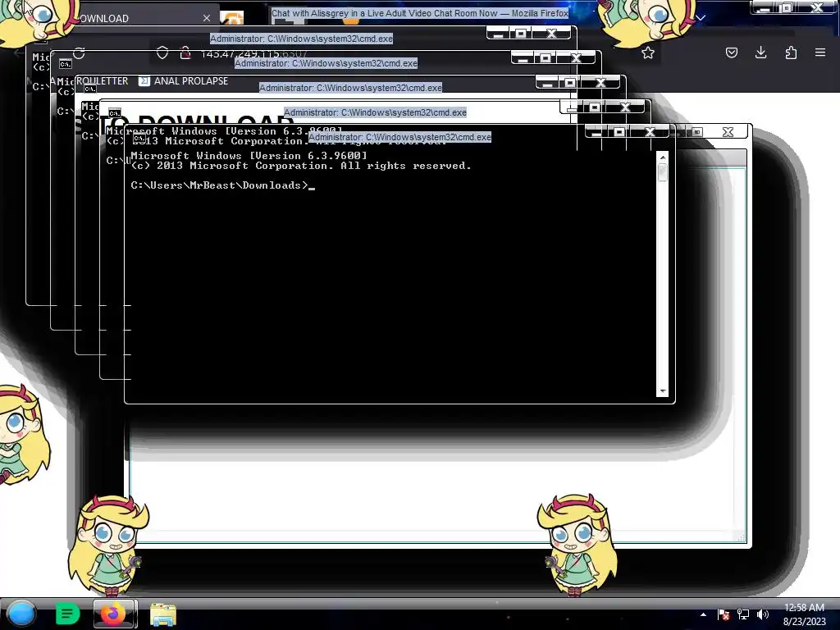Click the cmd prompt C:\Users\MrBeast\Downloads>
The image size is (840, 630).
tap(219, 185)
